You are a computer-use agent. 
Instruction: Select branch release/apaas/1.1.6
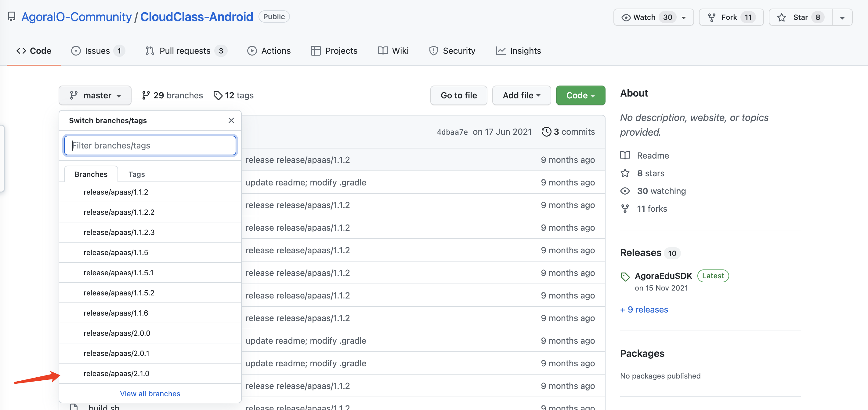(150, 313)
